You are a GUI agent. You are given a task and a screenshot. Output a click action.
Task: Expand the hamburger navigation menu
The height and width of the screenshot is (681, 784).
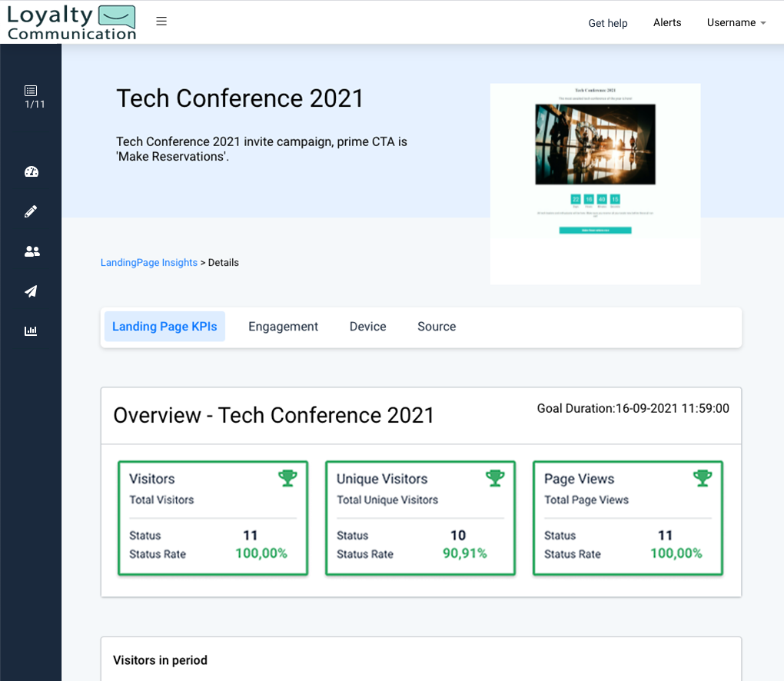click(161, 21)
